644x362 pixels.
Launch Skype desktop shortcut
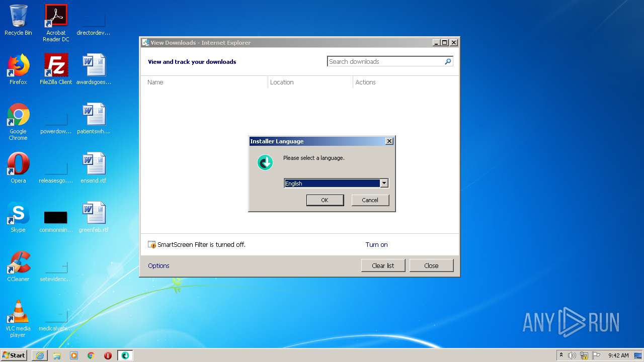click(x=18, y=217)
